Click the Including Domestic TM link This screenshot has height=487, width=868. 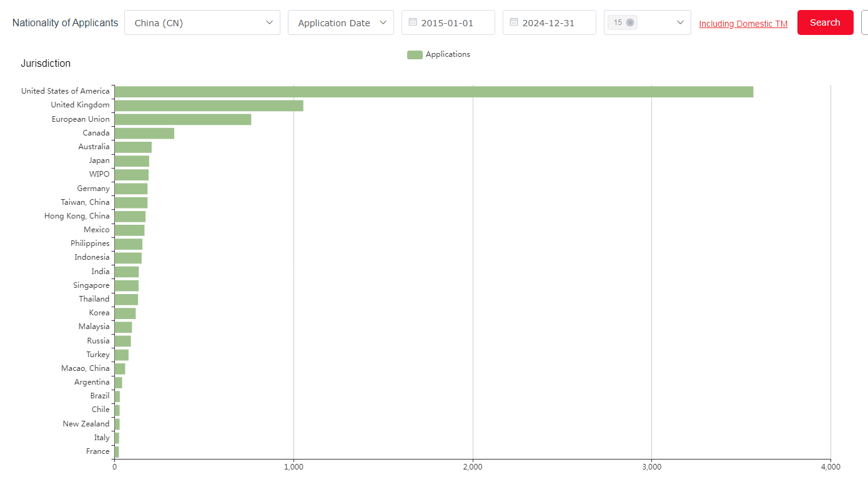coord(743,24)
